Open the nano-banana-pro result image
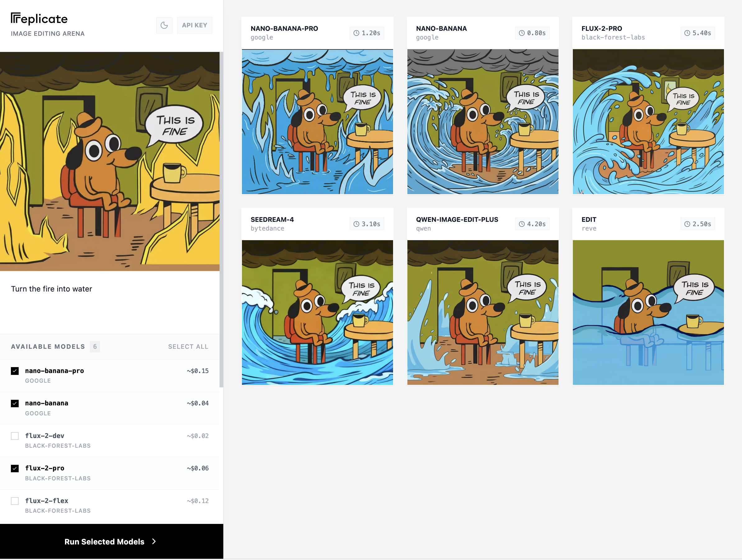 point(317,121)
